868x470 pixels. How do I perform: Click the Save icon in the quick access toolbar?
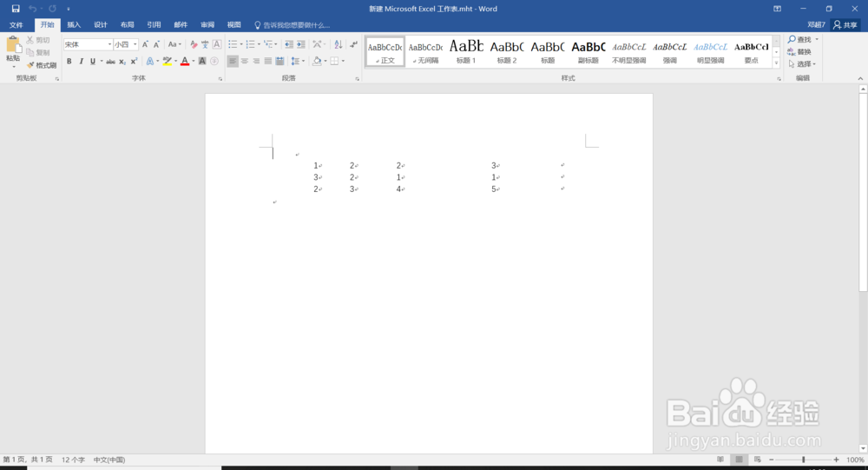(x=16, y=9)
